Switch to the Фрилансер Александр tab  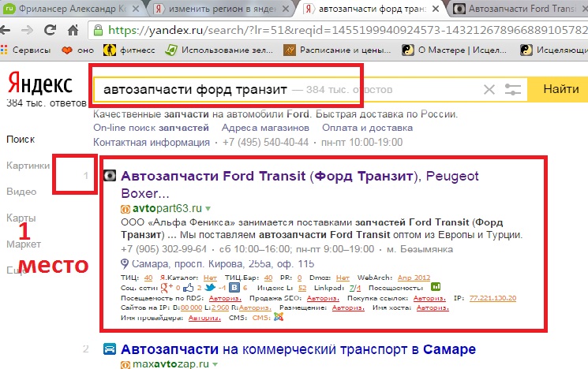[x=73, y=8]
